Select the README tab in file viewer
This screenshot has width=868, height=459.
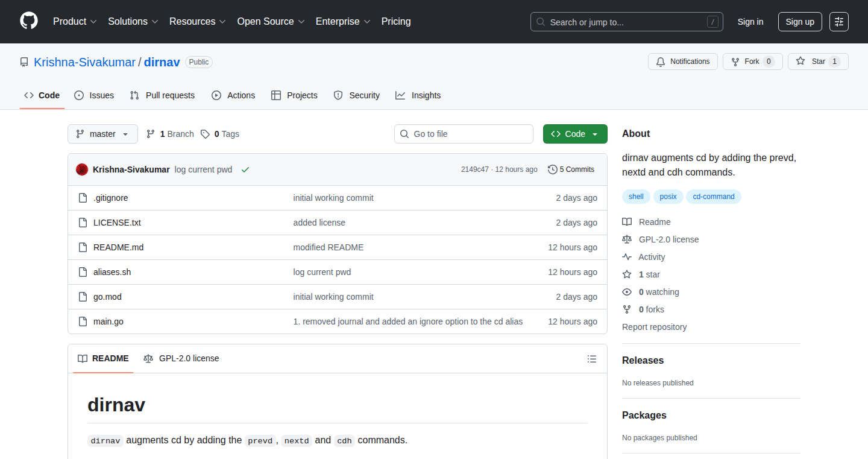pyautogui.click(x=103, y=358)
